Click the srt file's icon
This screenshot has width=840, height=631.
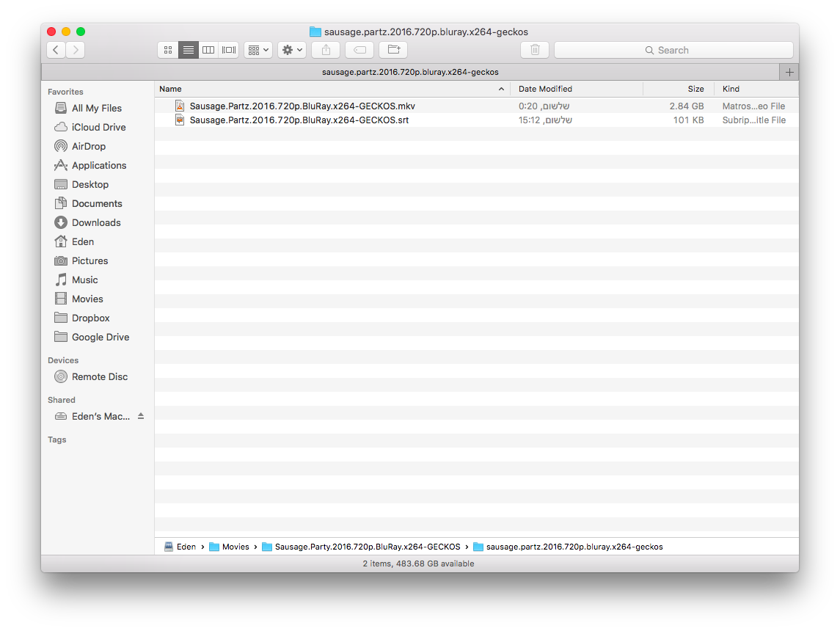click(x=180, y=120)
